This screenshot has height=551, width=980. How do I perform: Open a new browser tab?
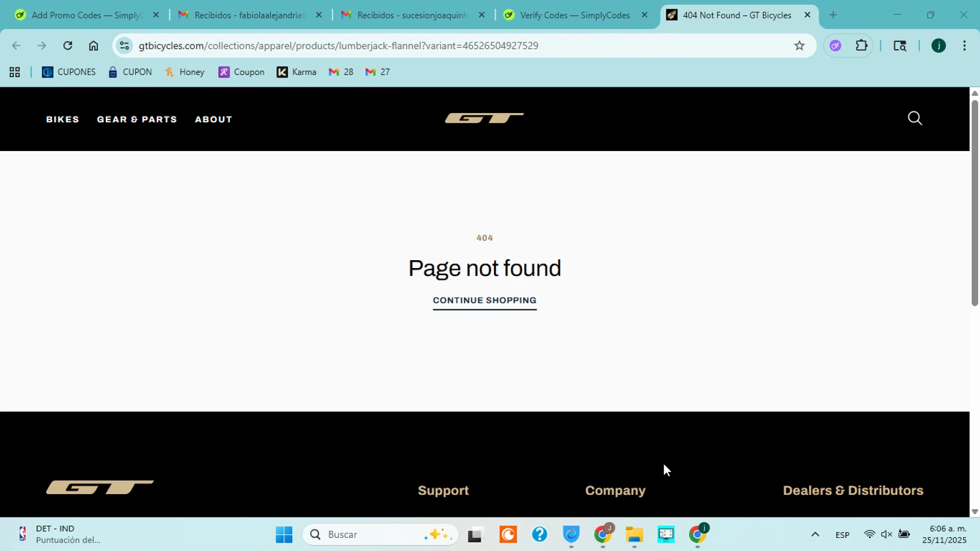click(833, 15)
